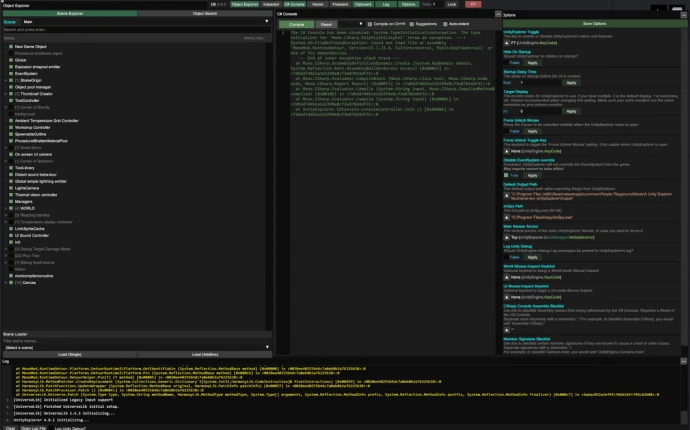Minimize the C# Console panel

pos(498,14)
